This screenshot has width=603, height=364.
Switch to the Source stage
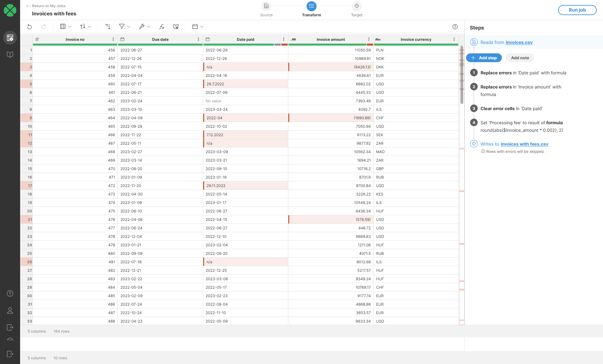pyautogui.click(x=266, y=6)
